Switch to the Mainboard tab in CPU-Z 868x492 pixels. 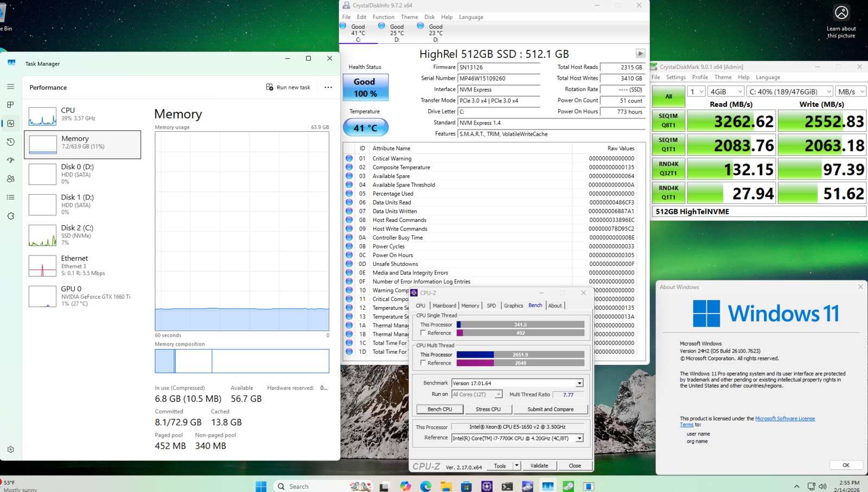click(x=444, y=305)
